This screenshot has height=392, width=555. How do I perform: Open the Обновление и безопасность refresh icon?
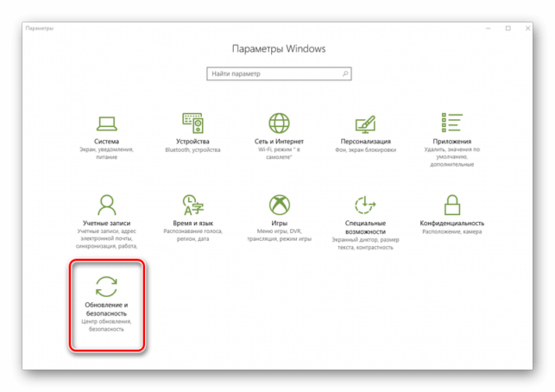point(106,287)
